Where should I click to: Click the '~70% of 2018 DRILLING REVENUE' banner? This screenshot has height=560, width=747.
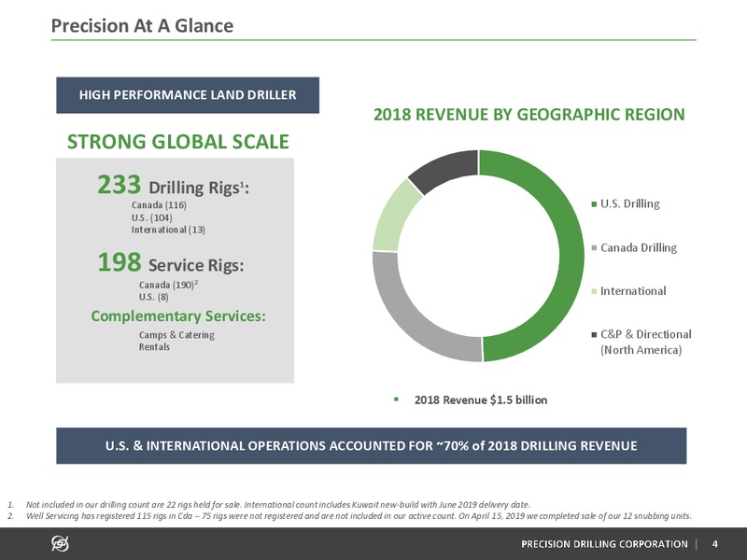[x=371, y=446]
